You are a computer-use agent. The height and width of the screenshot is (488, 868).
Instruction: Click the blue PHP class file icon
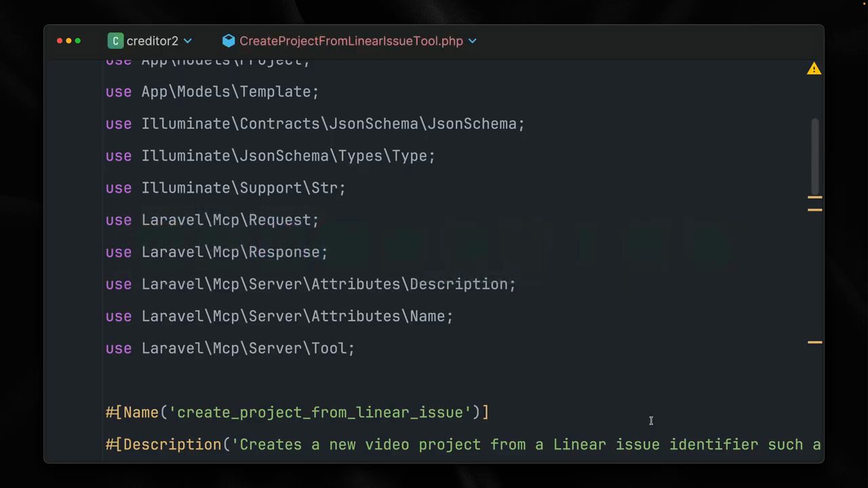[x=229, y=41]
